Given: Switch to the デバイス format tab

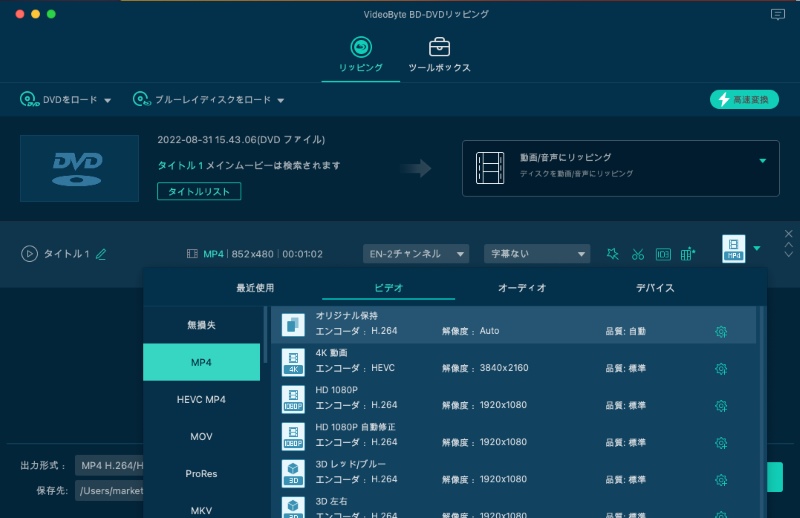Looking at the screenshot, I should 655,288.
